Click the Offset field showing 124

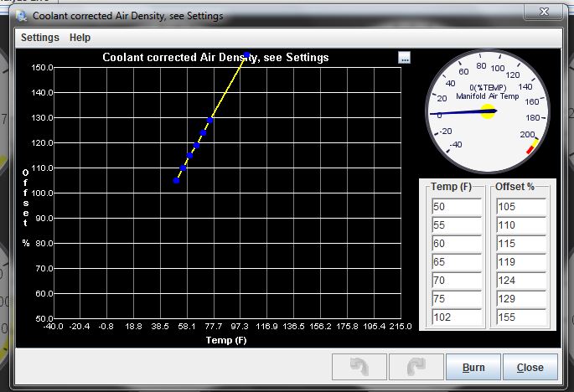(x=520, y=281)
